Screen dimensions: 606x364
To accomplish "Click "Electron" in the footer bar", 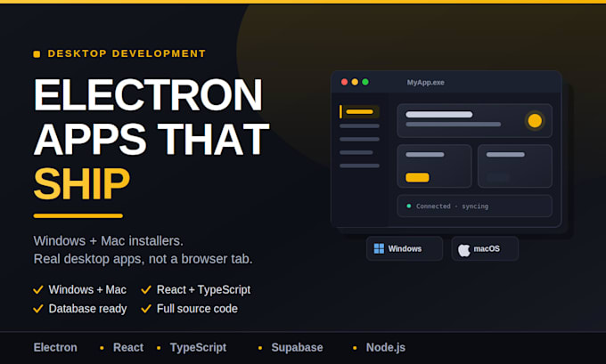I will [55, 347].
